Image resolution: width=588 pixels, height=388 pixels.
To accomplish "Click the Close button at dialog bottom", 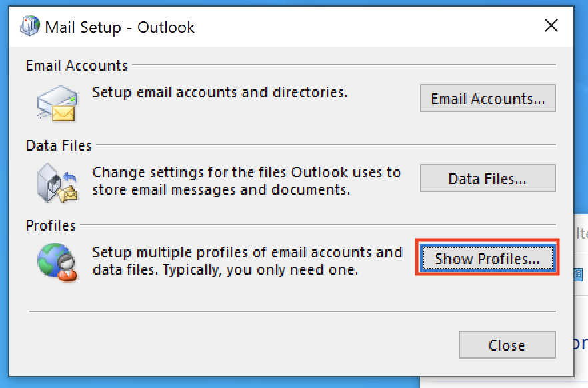I will point(507,345).
